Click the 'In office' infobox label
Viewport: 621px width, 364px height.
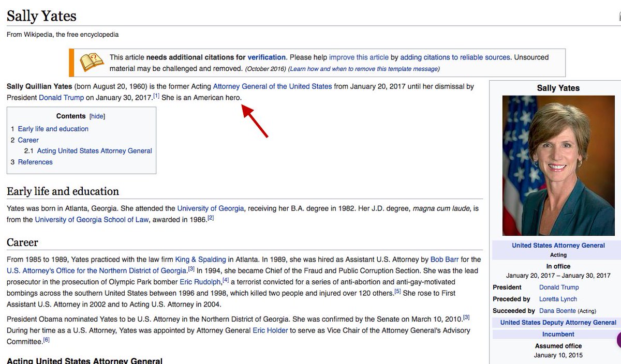(x=558, y=266)
